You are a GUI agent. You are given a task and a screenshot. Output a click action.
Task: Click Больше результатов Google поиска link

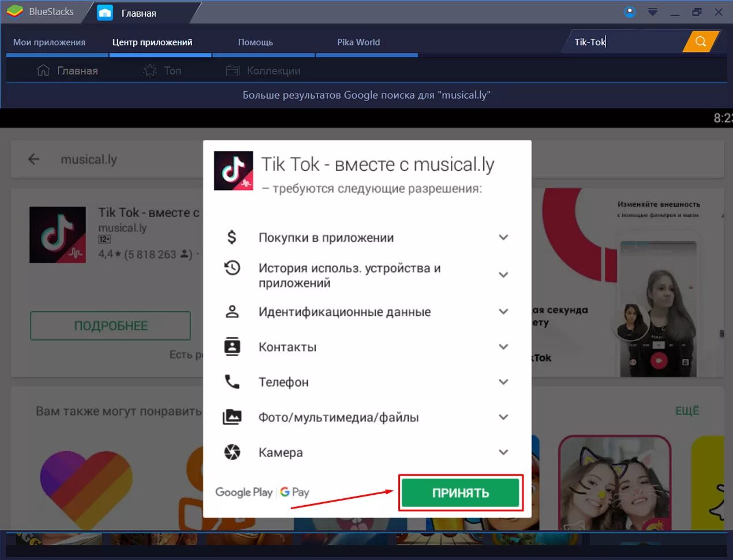coord(366,95)
